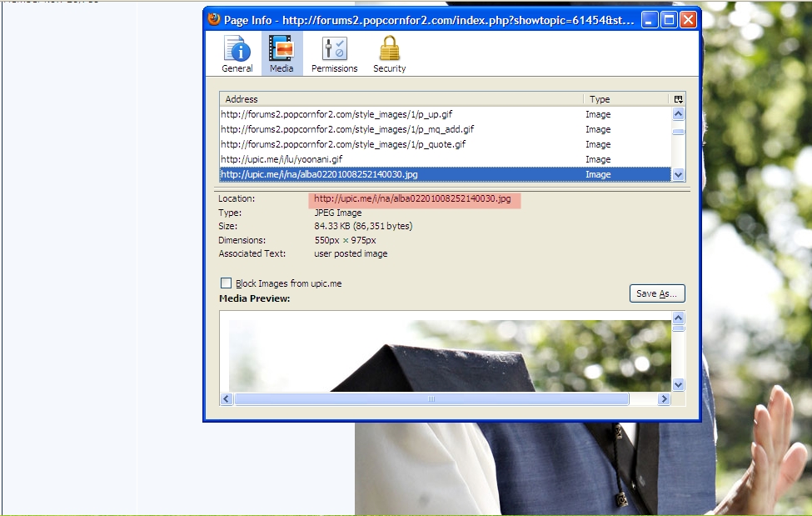Sort the list by Type column header

pos(627,99)
